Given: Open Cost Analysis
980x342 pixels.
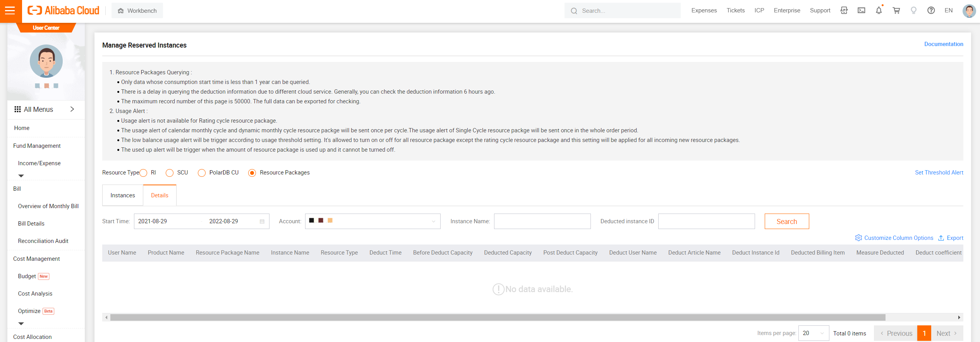Looking at the screenshot, I should click(x=35, y=294).
